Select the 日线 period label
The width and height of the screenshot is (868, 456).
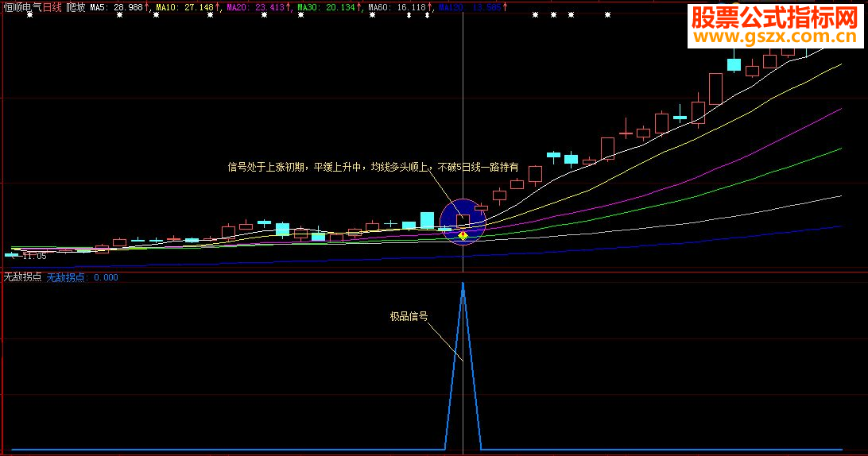point(52,8)
